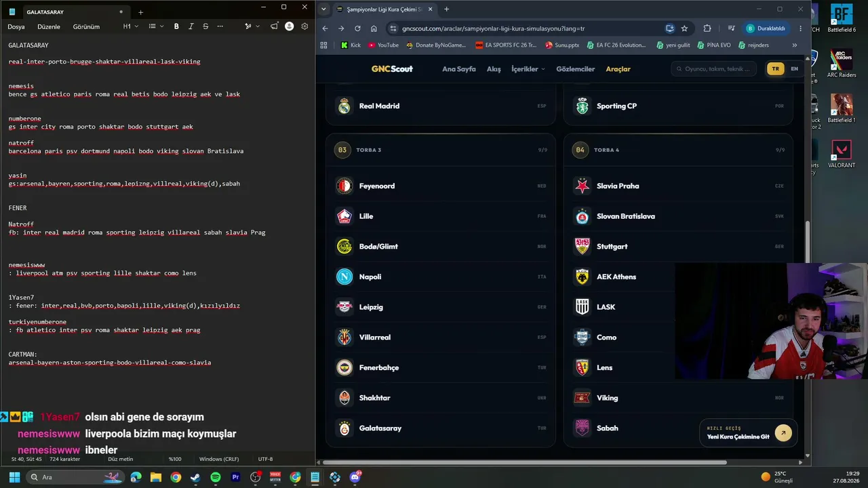Open UTF-8 encoding selector in status bar
The height and width of the screenshot is (488, 868).
tap(265, 459)
